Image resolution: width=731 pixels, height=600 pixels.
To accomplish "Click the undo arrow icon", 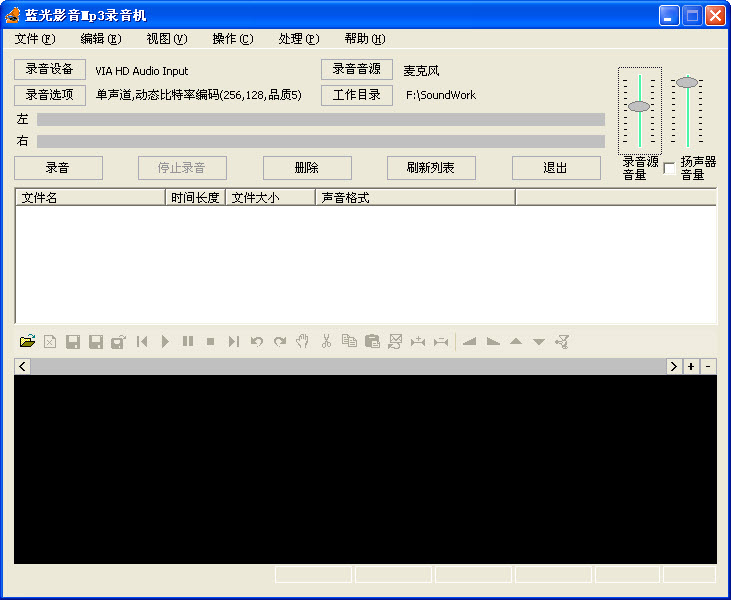I will (x=257, y=342).
